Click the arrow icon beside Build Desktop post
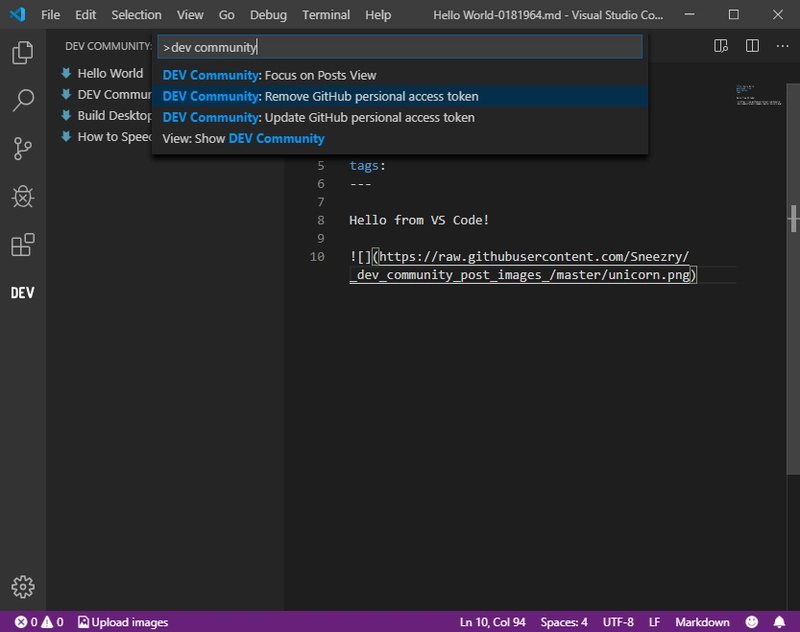 [x=66, y=115]
